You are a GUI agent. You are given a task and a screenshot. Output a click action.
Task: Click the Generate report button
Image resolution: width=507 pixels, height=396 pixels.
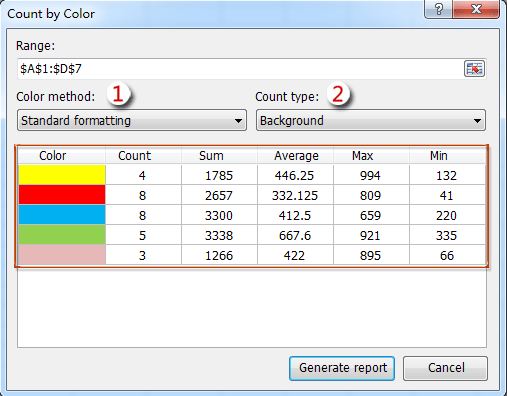coord(342,368)
